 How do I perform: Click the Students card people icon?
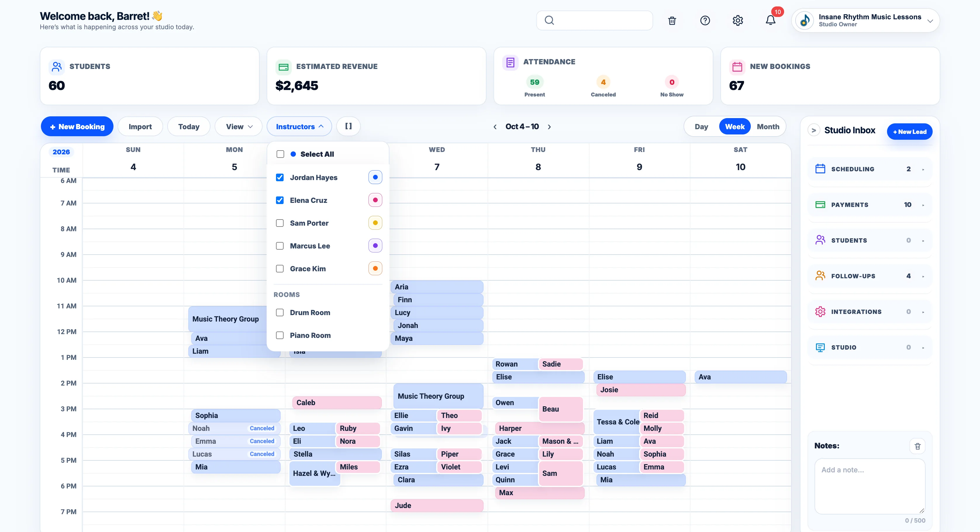click(57, 67)
